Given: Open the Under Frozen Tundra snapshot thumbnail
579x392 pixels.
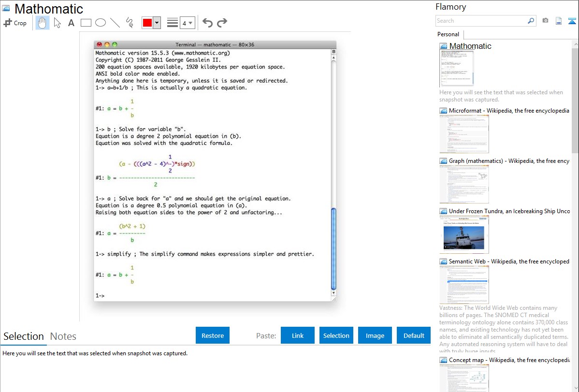Looking at the screenshot, I should pyautogui.click(x=464, y=234).
